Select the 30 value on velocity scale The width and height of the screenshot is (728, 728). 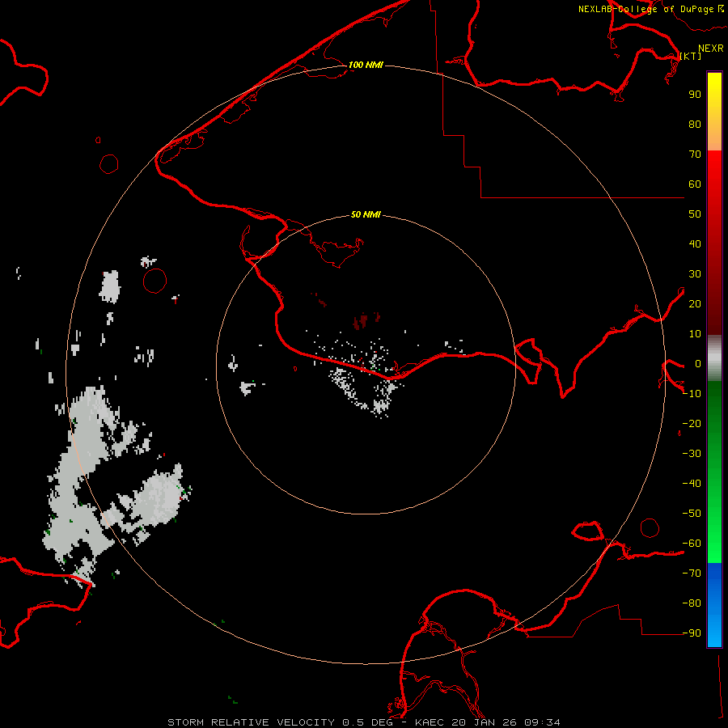695,274
